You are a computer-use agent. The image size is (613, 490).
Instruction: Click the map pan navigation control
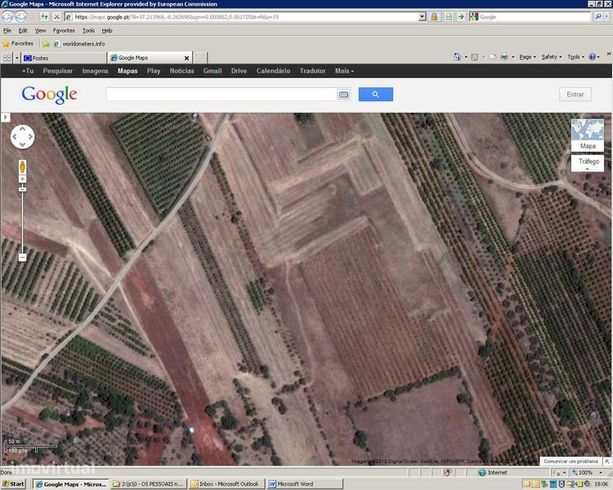tap(22, 137)
